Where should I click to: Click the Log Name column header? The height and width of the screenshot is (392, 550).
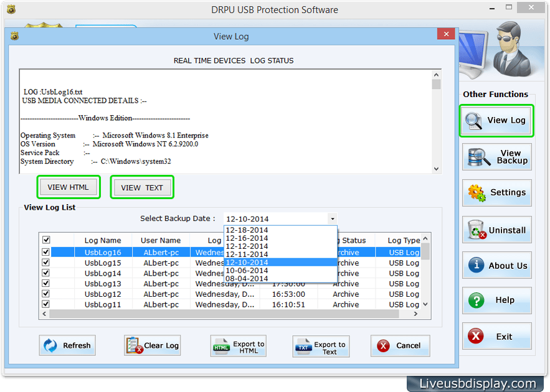click(x=102, y=240)
